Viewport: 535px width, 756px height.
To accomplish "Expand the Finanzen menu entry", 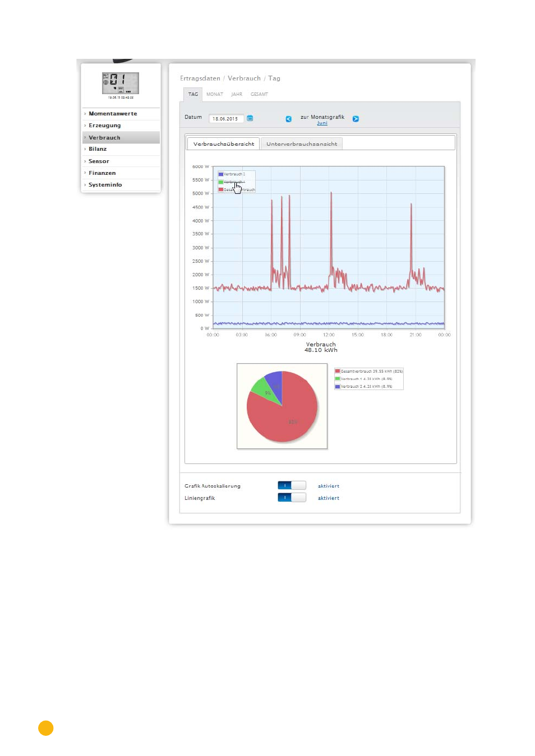I will pyautogui.click(x=121, y=173).
